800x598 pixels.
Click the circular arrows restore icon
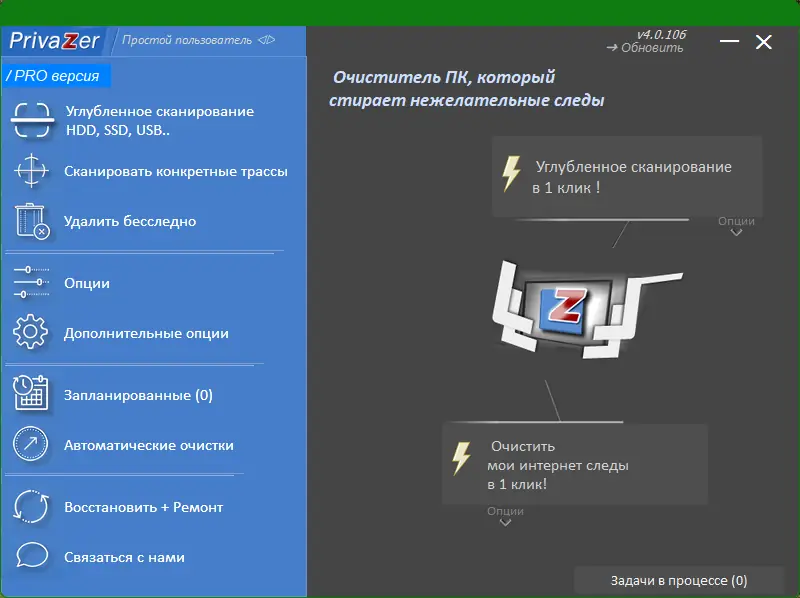[x=31, y=507]
